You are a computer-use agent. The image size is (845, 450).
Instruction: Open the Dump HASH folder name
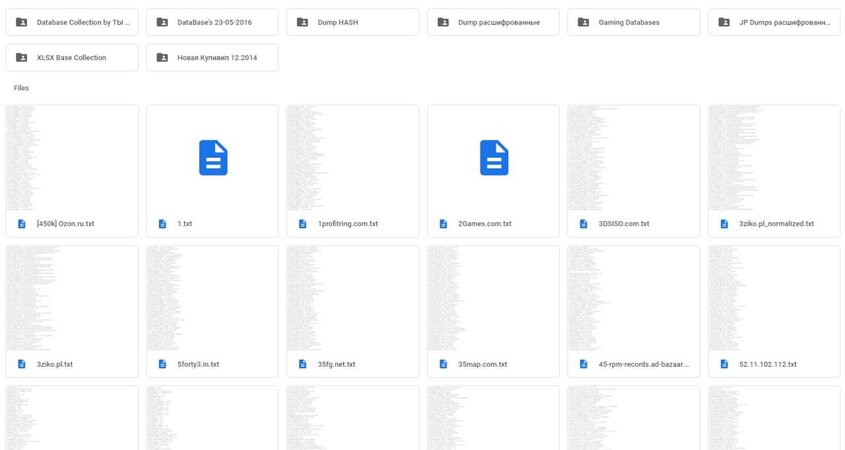(338, 22)
